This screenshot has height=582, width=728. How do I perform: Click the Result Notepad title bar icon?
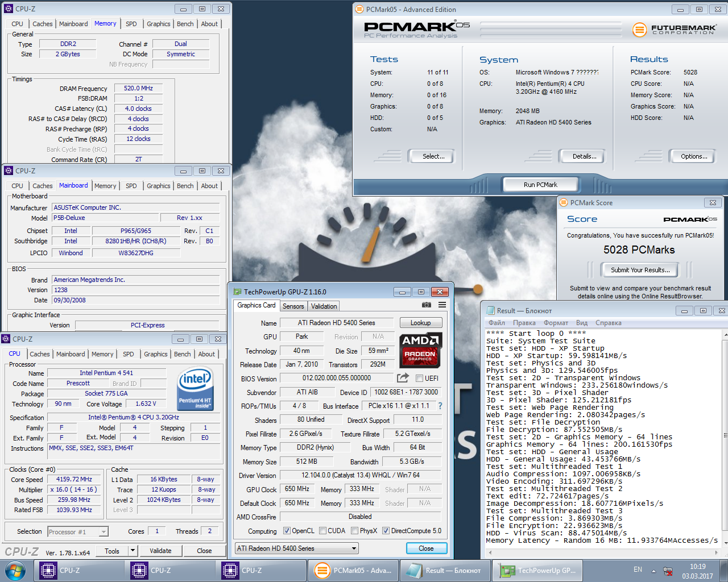tap(490, 310)
